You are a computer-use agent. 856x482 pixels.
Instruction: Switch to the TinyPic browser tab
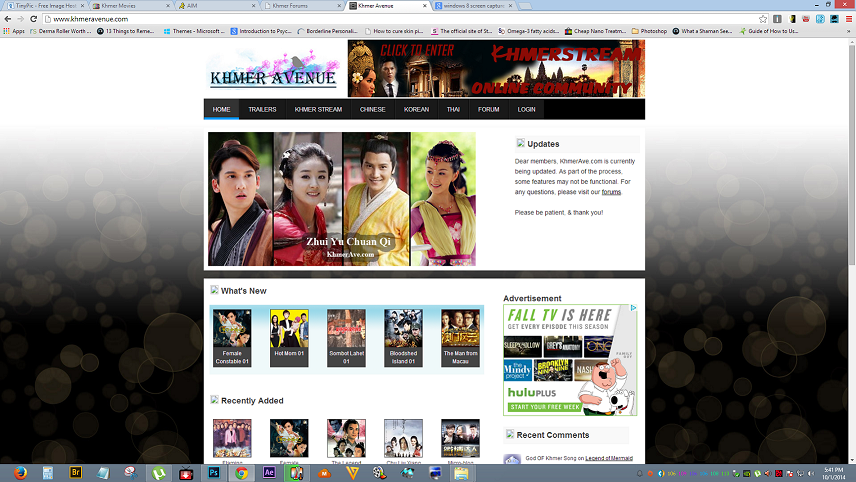[x=40, y=5]
